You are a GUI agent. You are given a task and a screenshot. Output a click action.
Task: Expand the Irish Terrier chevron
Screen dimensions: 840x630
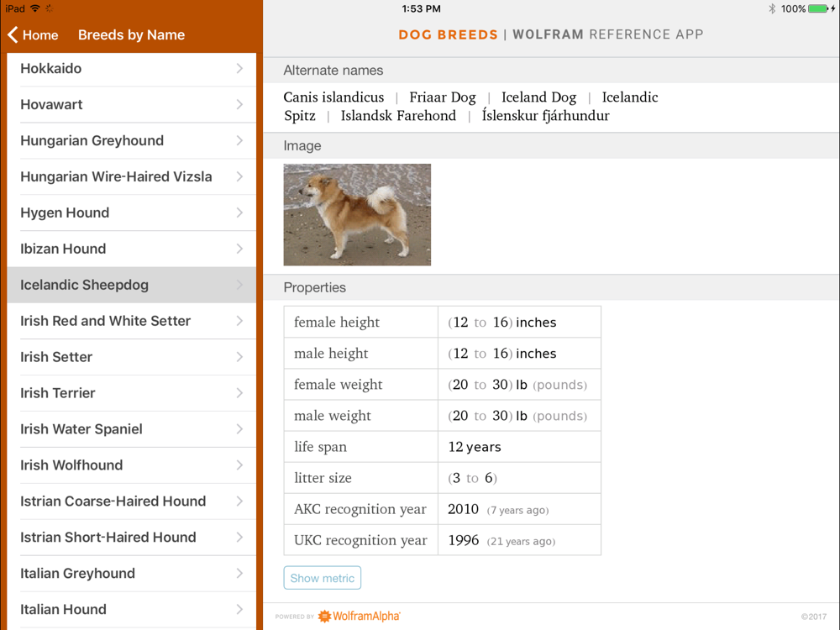[239, 392]
